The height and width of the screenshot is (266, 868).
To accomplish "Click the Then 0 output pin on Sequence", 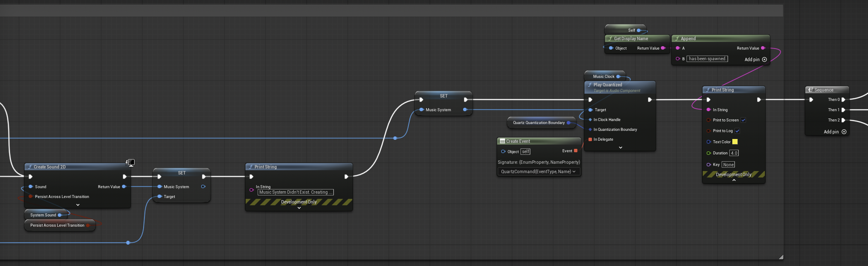I will pyautogui.click(x=843, y=100).
